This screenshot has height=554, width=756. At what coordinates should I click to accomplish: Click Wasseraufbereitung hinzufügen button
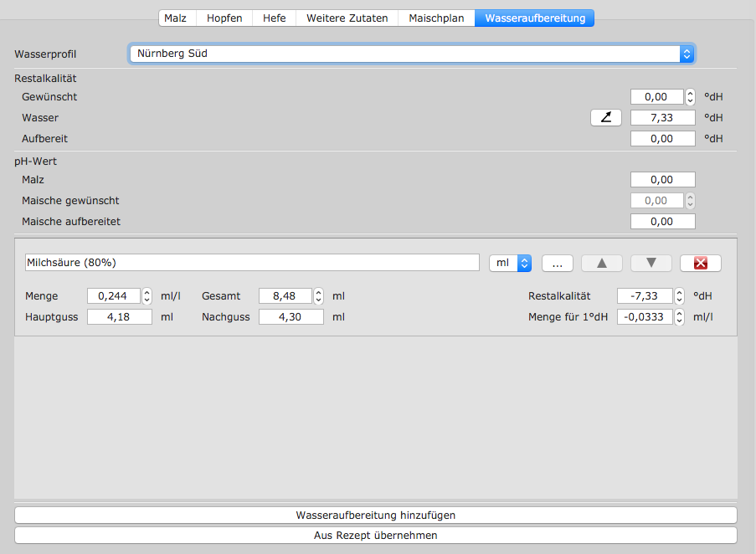click(x=375, y=516)
